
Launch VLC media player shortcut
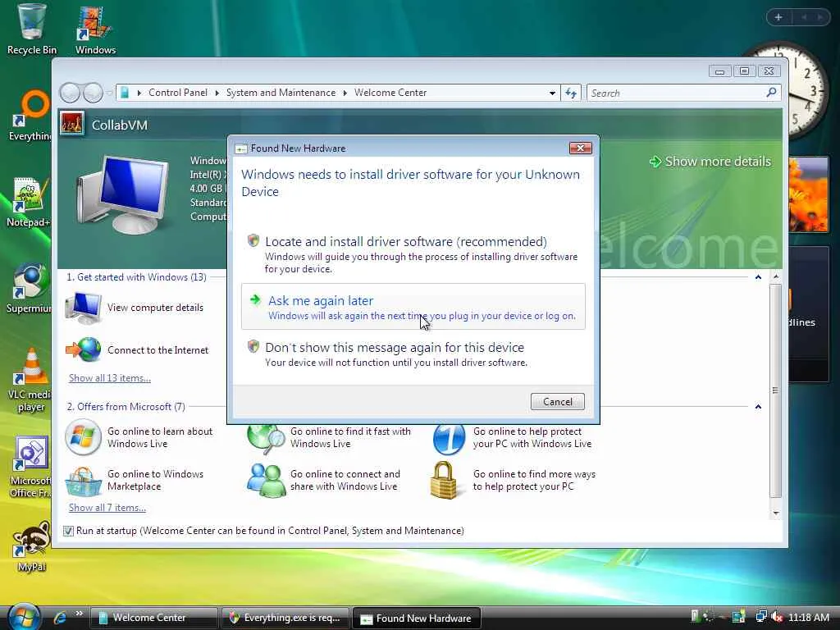point(30,379)
